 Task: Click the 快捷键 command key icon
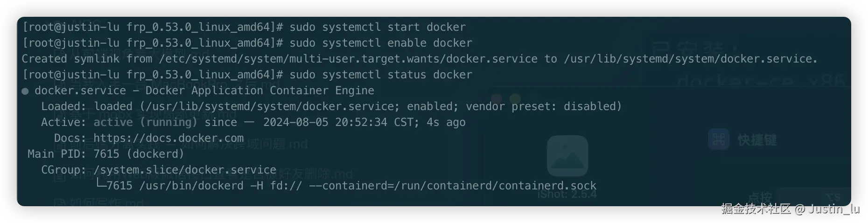[719, 139]
